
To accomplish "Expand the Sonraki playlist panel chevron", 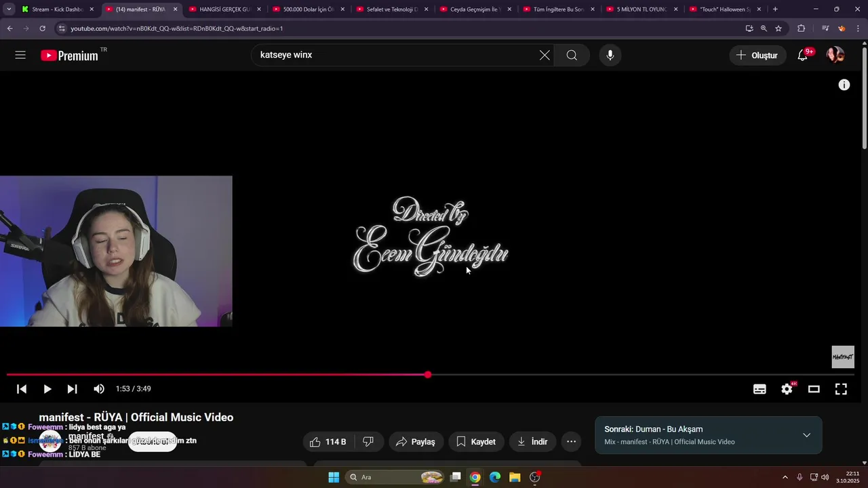I will coord(806,435).
